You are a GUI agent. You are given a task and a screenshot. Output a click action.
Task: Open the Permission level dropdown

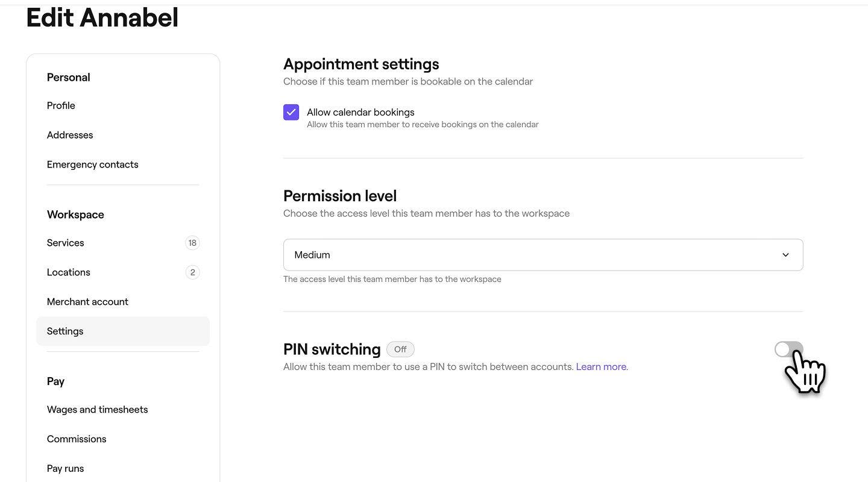(542, 255)
